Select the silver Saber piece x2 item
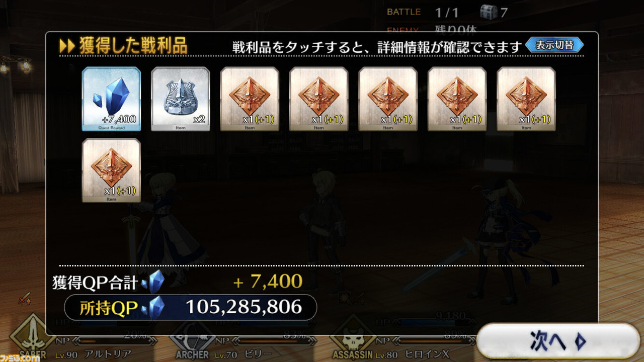 (x=180, y=99)
